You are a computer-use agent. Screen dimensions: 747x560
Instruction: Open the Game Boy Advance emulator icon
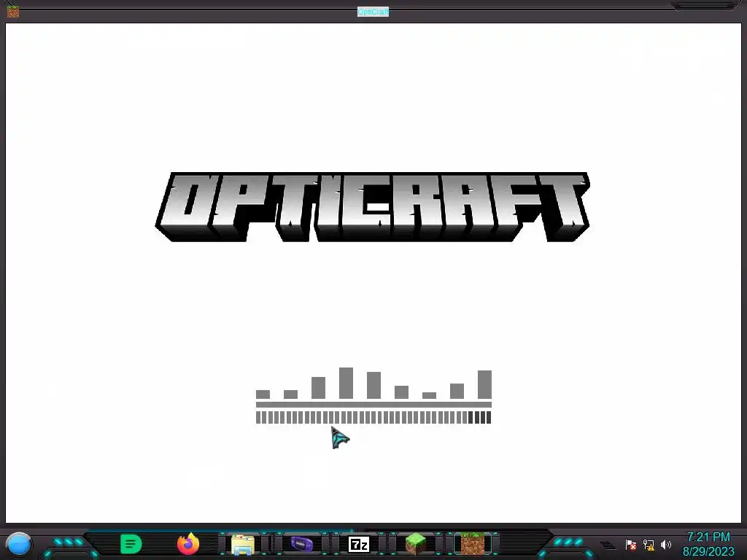pos(301,543)
